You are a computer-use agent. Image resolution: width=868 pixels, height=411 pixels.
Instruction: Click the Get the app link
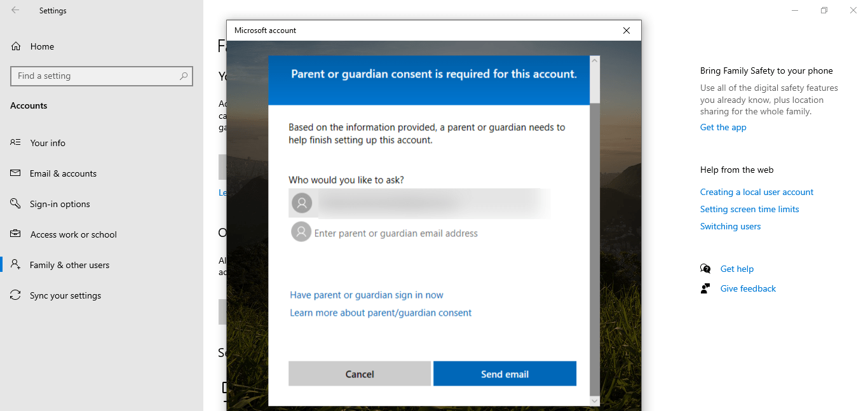[x=723, y=127]
